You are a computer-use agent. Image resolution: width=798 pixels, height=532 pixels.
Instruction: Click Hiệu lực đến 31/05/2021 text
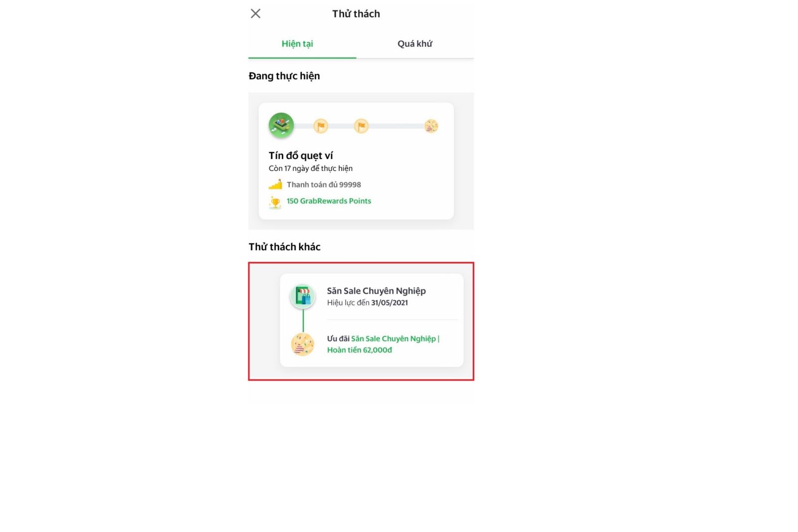(368, 303)
